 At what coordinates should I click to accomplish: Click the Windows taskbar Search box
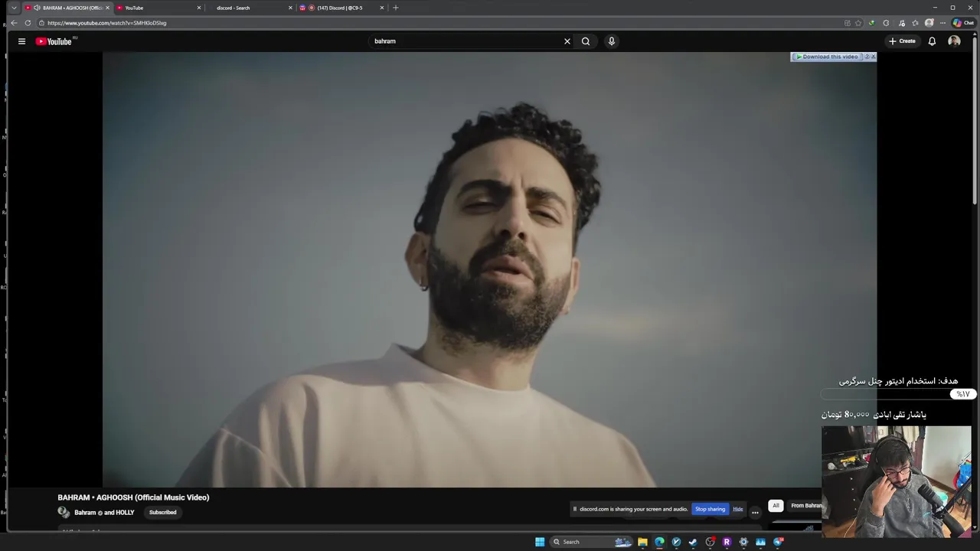pyautogui.click(x=591, y=542)
